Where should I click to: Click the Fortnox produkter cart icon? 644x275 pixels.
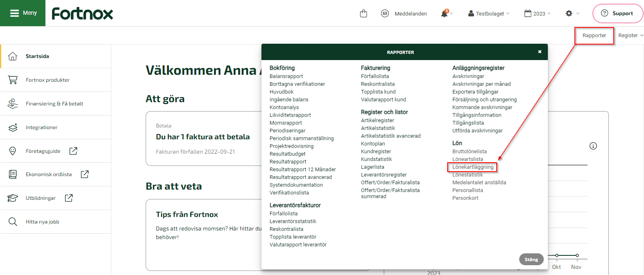(x=13, y=80)
